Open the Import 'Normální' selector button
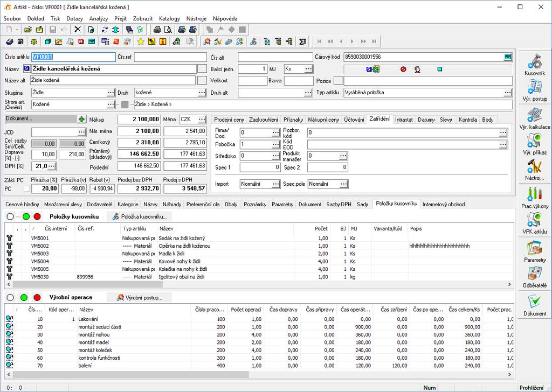The height and width of the screenshot is (392, 552). point(276,184)
